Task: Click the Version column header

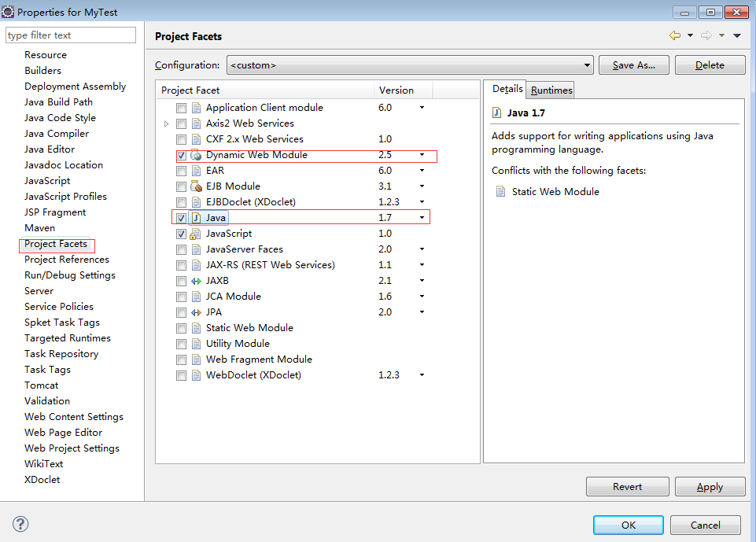Action: click(x=403, y=90)
